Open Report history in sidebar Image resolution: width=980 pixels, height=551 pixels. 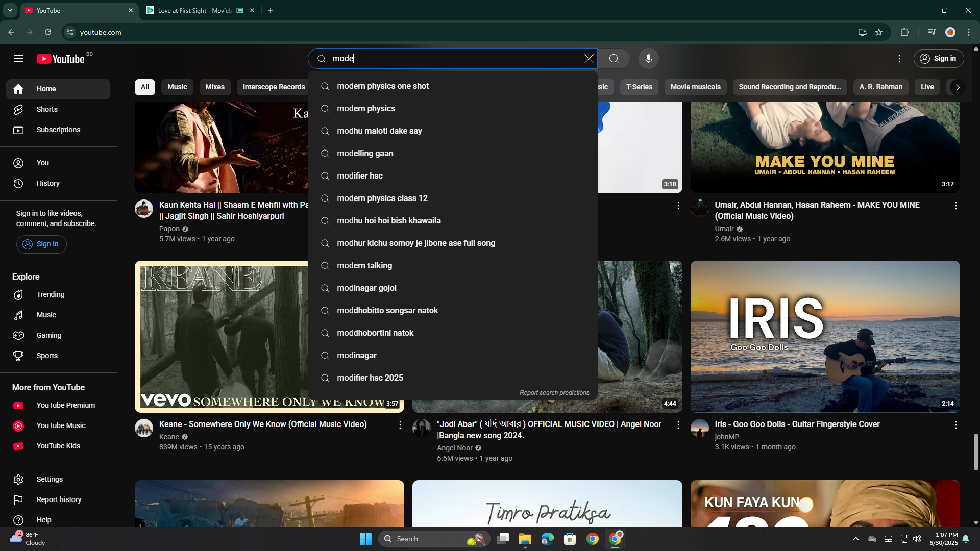coord(58,499)
